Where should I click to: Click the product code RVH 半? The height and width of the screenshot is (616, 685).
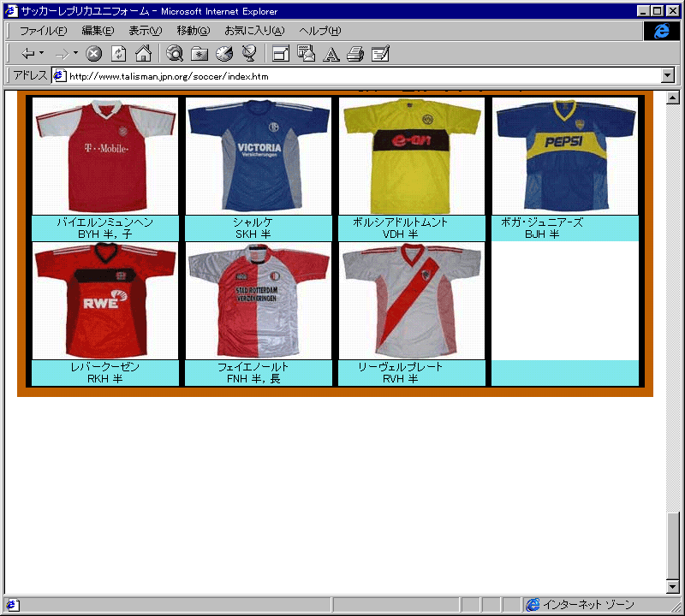pos(400,379)
